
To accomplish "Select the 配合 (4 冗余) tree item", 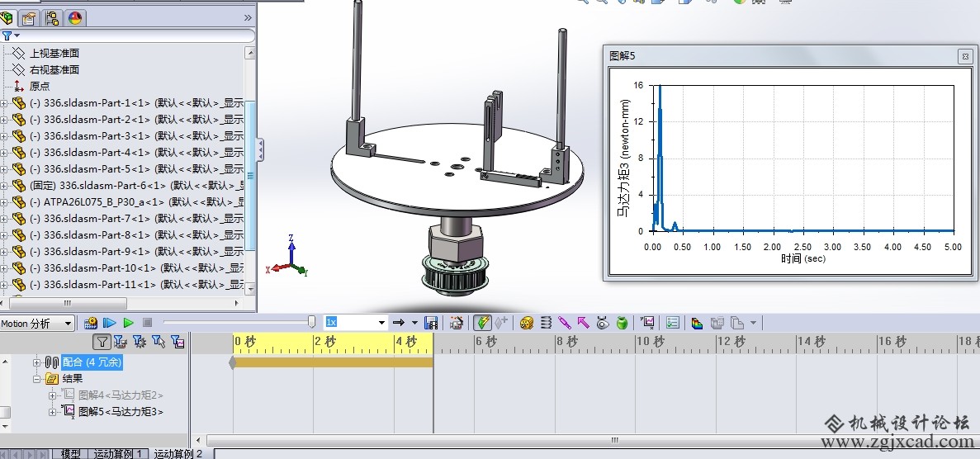I will 92,362.
